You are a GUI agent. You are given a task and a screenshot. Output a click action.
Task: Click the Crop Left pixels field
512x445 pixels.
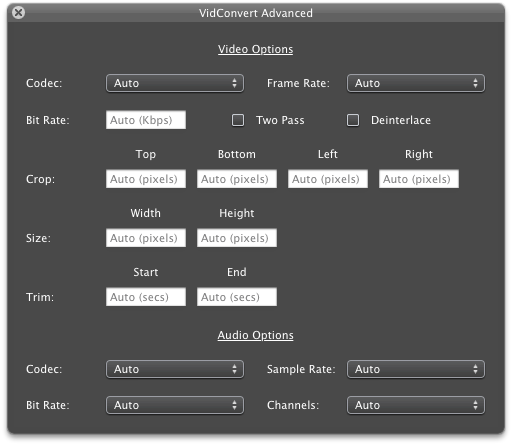(x=328, y=179)
